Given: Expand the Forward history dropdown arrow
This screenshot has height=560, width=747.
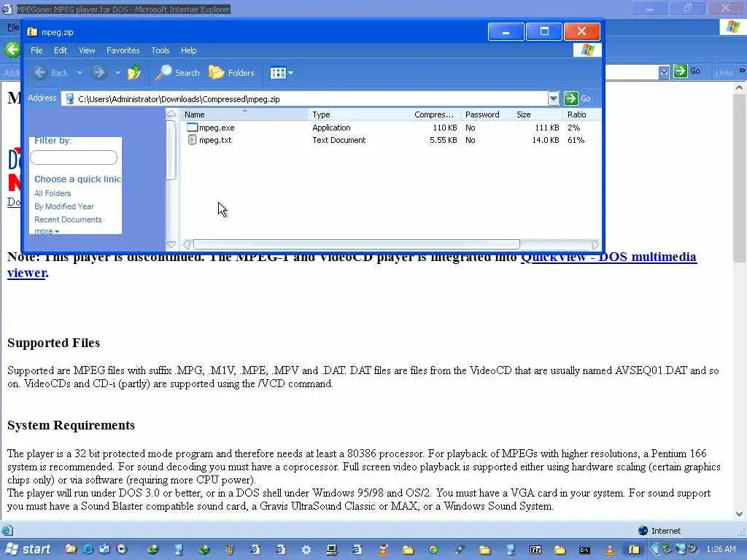Looking at the screenshot, I should click(x=117, y=73).
